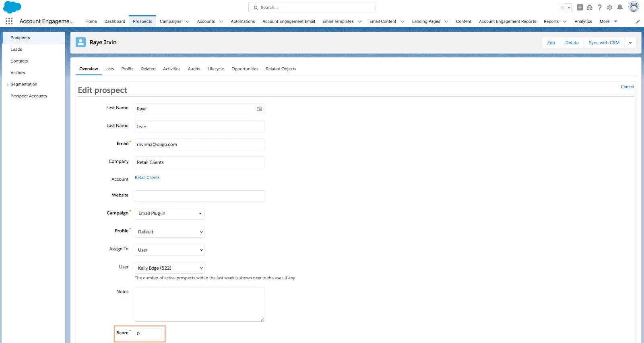Open the Global Actions plus icon
The image size is (644, 343).
click(580, 7)
